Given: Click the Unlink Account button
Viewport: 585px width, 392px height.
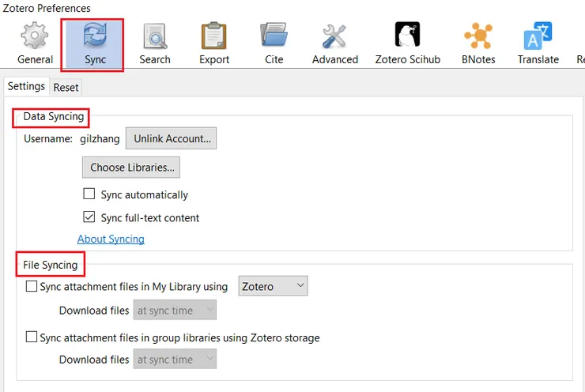Looking at the screenshot, I should 171,138.
